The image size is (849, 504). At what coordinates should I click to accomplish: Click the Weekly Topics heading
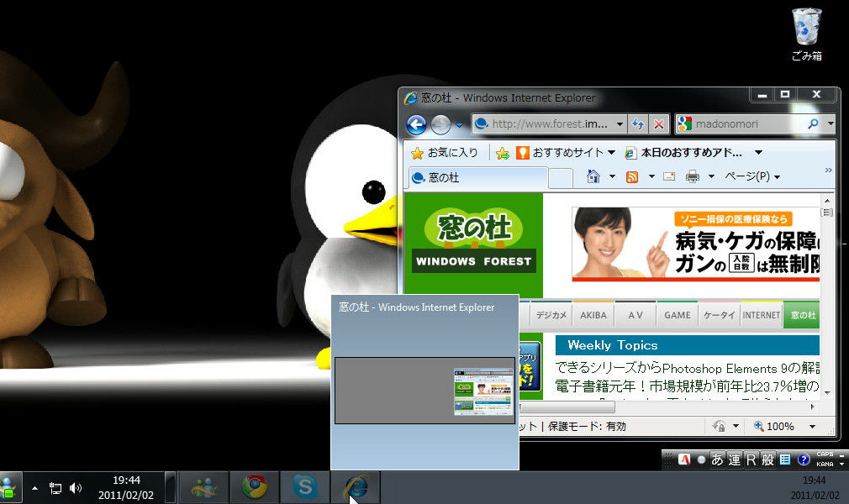click(x=613, y=345)
